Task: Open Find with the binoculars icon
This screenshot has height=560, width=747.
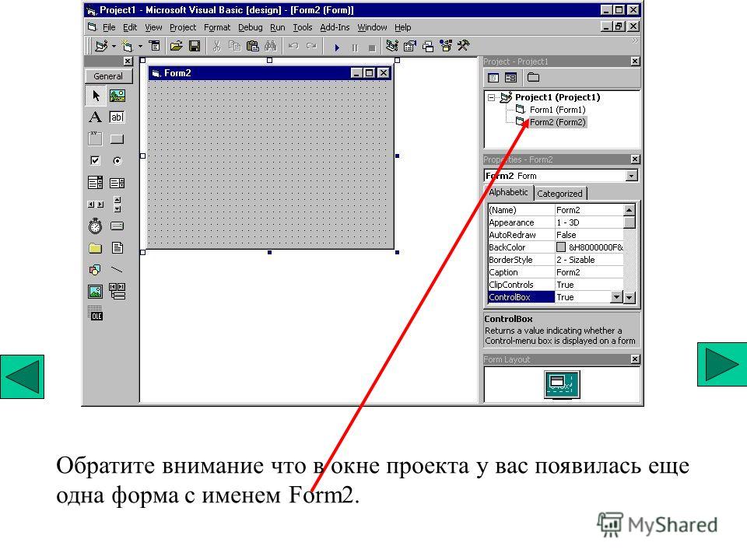Action: (271, 46)
